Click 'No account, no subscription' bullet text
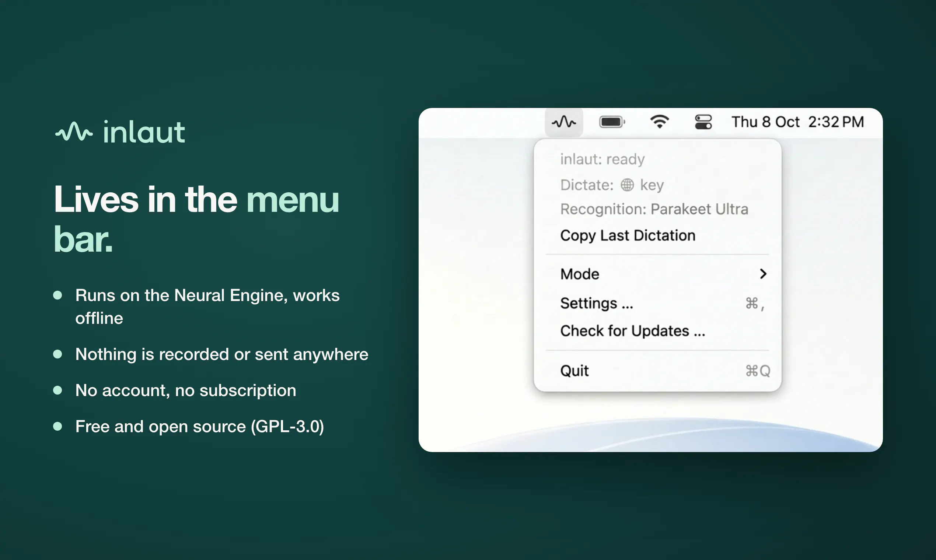 [186, 390]
